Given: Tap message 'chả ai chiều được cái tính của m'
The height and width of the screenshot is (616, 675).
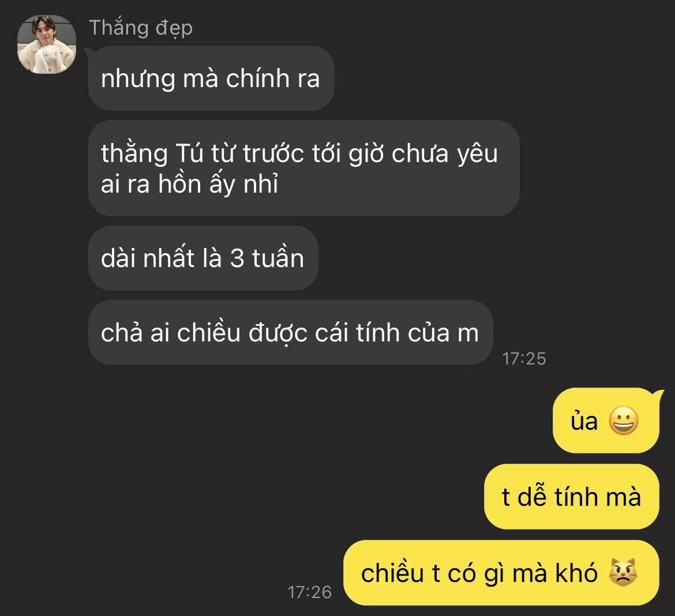Looking at the screenshot, I should [291, 333].
